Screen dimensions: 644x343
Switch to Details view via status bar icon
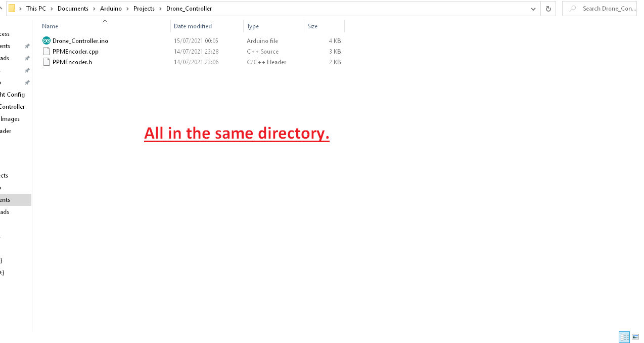point(624,337)
